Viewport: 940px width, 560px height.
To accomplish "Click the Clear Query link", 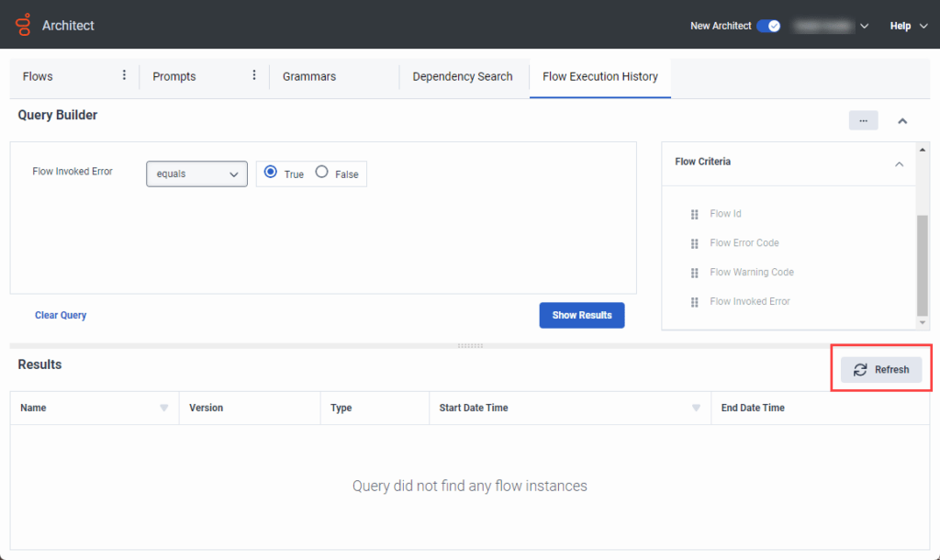I will [61, 315].
